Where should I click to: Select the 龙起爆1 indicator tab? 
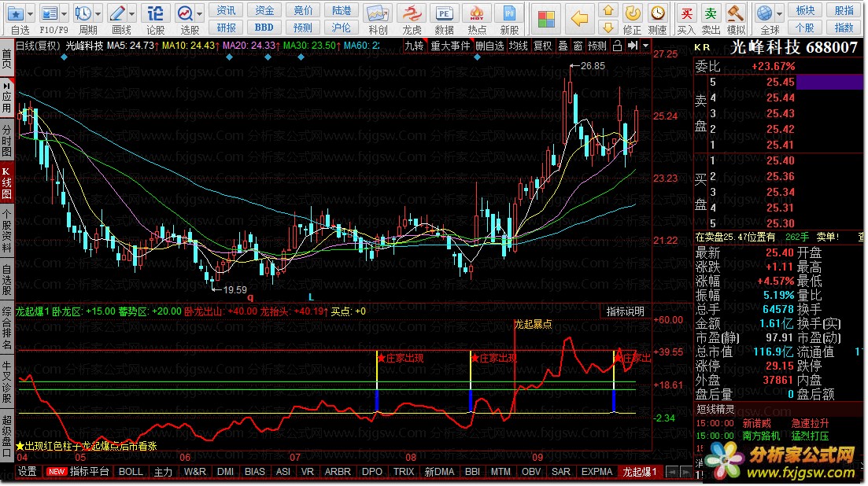(x=639, y=472)
